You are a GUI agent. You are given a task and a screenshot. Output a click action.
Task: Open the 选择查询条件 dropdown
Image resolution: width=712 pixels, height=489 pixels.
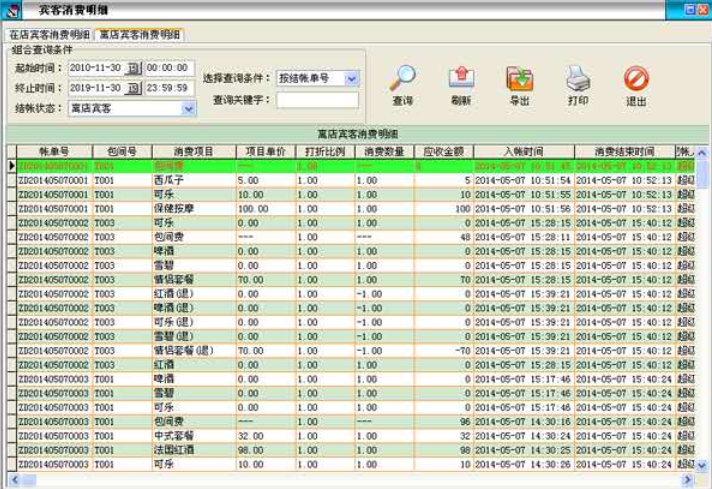coord(351,79)
